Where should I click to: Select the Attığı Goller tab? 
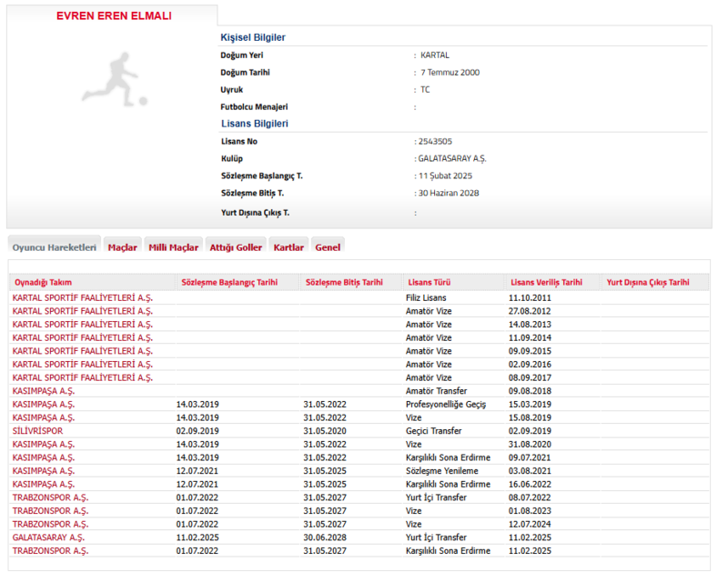coord(236,247)
